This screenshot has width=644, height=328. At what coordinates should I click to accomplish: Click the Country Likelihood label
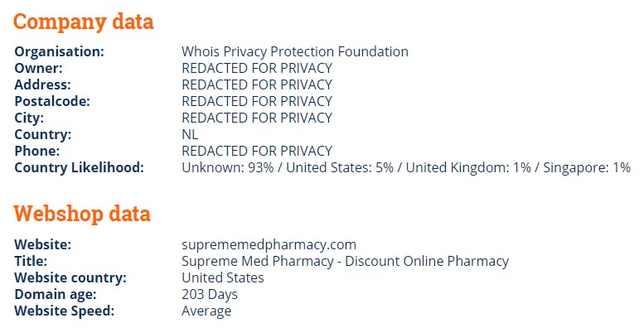click(80, 167)
